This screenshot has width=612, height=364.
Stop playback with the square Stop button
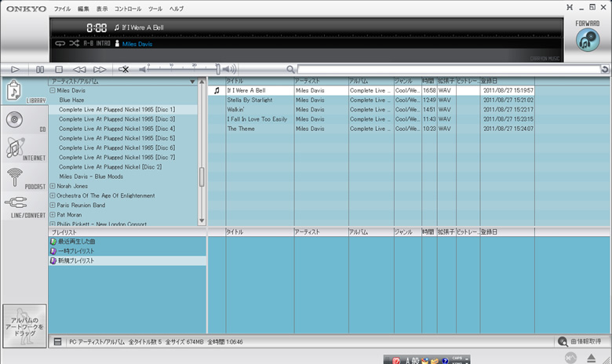(x=59, y=70)
